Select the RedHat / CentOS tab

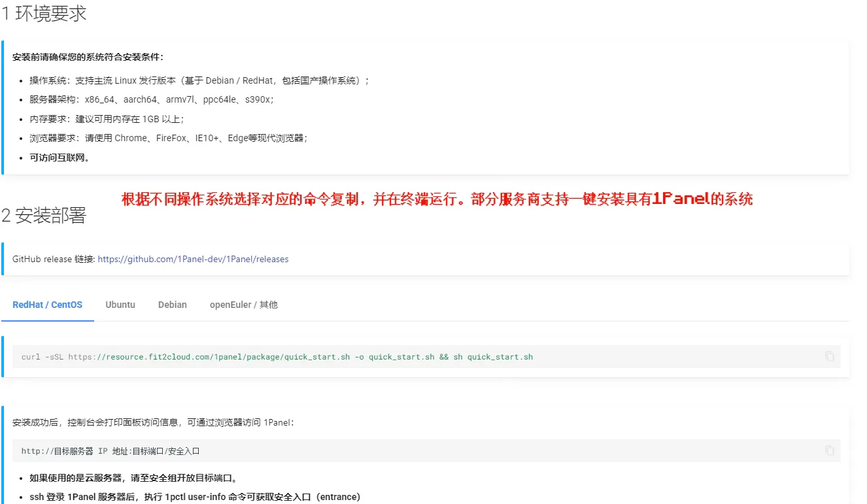(48, 305)
